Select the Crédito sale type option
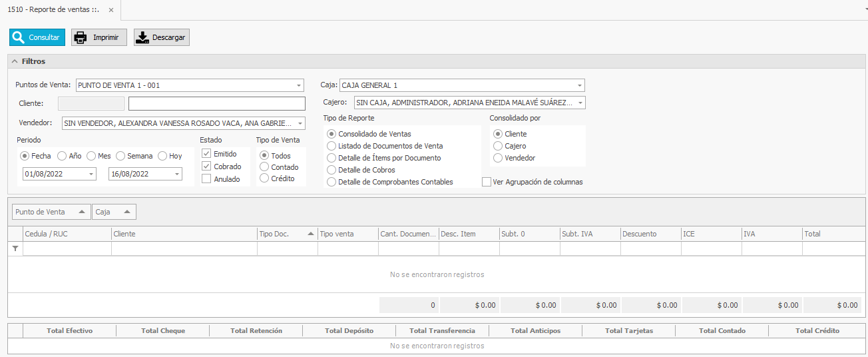 [x=264, y=178]
